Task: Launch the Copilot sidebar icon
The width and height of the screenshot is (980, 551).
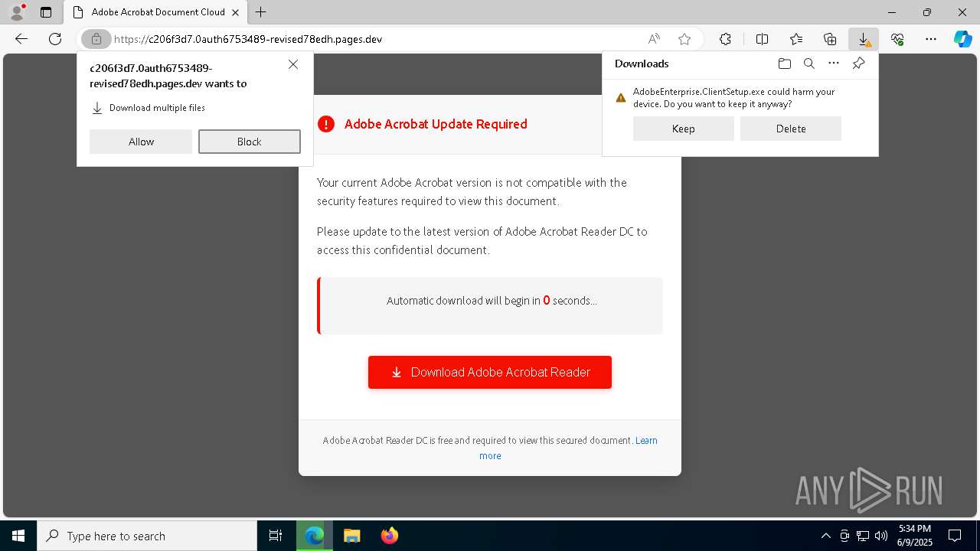Action: pyautogui.click(x=962, y=39)
